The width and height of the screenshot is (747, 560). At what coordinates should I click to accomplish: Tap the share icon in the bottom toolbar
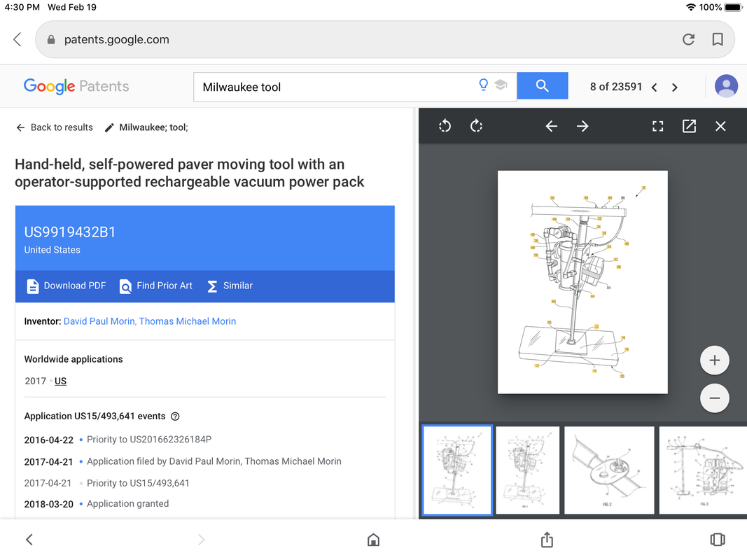(x=547, y=539)
